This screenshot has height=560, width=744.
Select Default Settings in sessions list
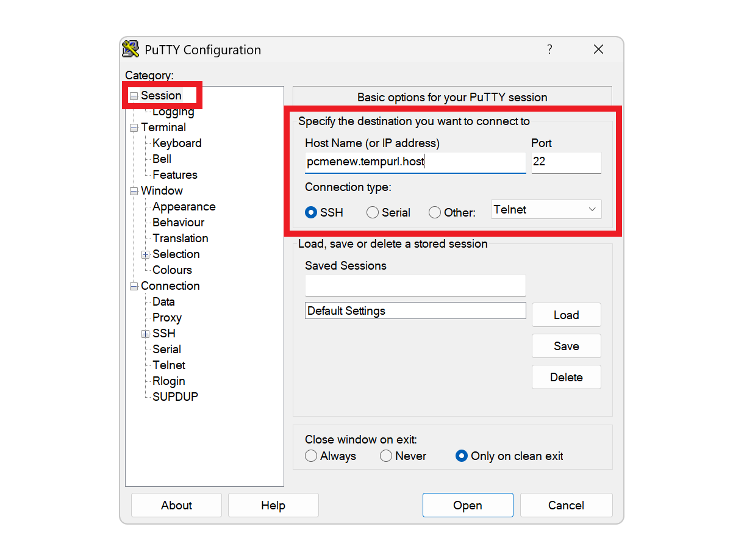(415, 311)
